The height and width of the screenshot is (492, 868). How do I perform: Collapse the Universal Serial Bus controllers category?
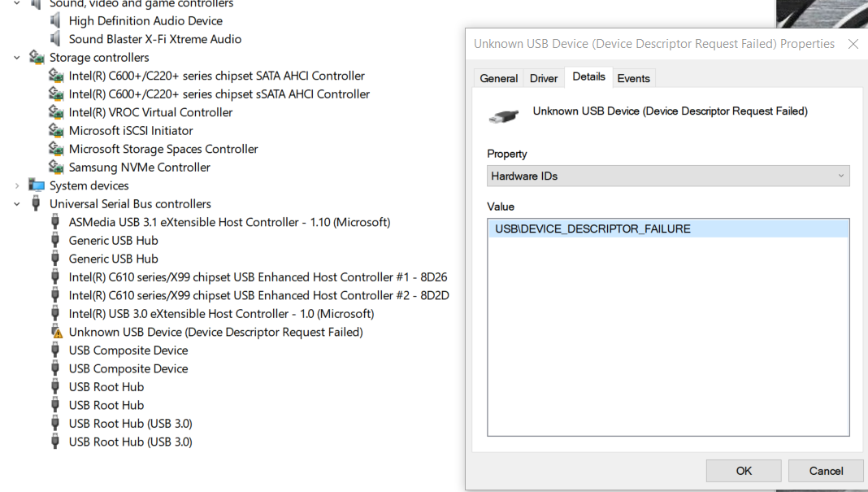pyautogui.click(x=16, y=204)
